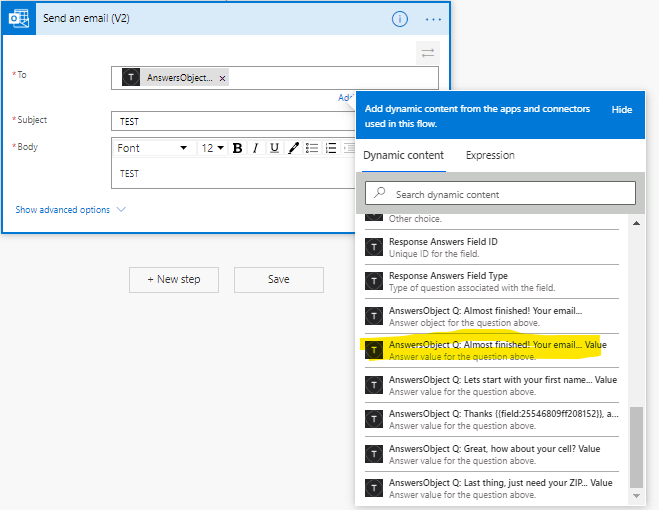The width and height of the screenshot is (659, 510).
Task: Expand Show advanced options
Action: (70, 209)
